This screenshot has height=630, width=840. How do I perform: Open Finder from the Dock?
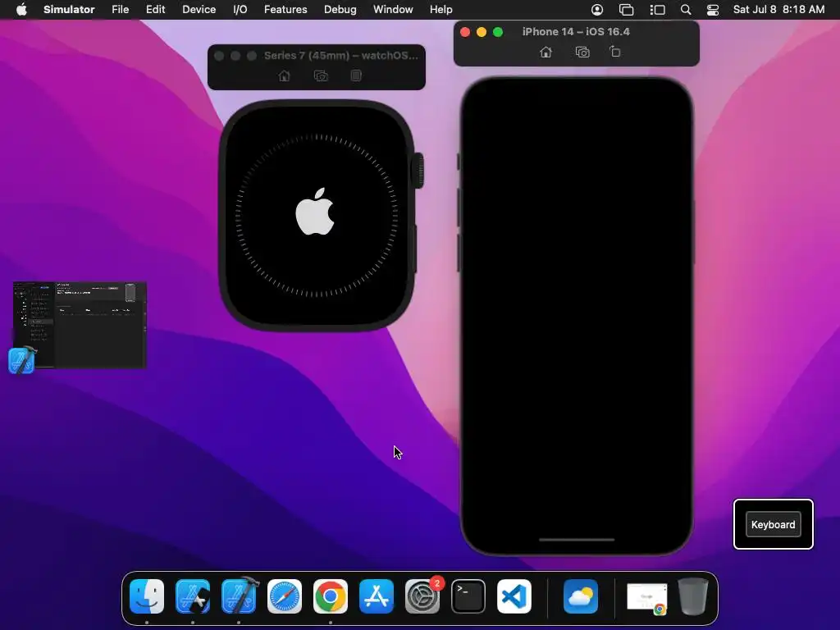(147, 596)
